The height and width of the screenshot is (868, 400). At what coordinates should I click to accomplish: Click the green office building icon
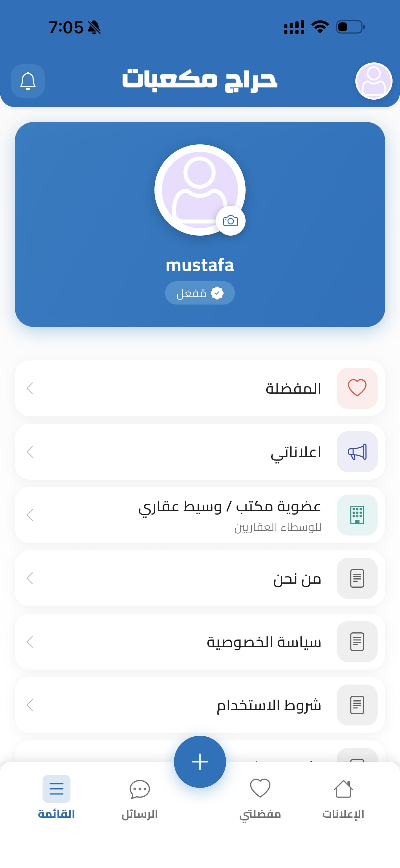tap(357, 515)
